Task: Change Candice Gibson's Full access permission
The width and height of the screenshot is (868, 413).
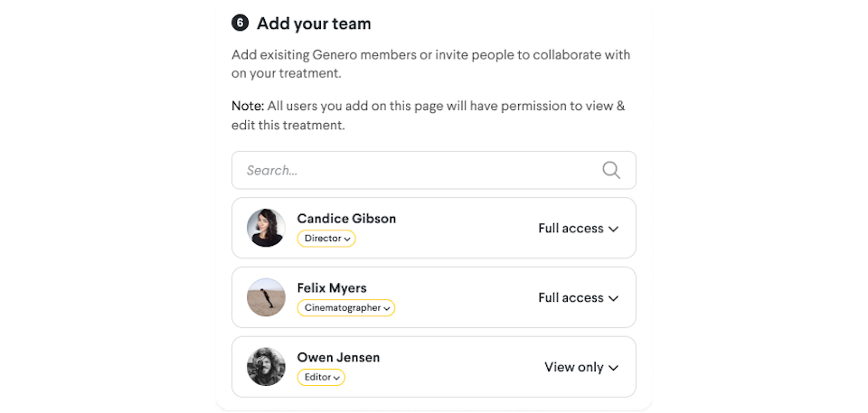Action: pos(578,229)
